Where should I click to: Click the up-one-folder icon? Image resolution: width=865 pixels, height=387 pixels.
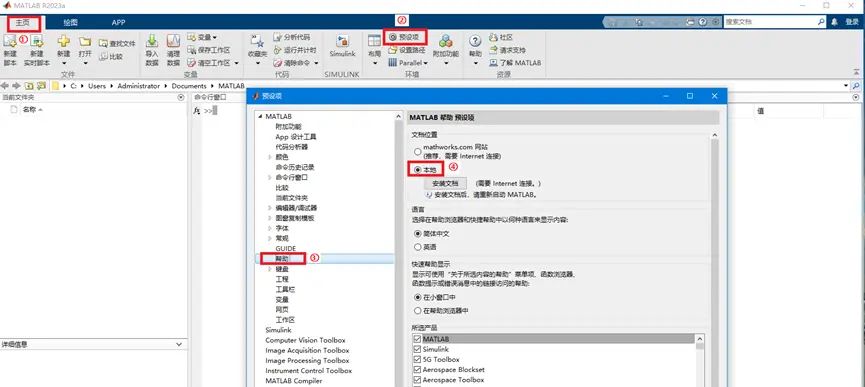[x=28, y=86]
